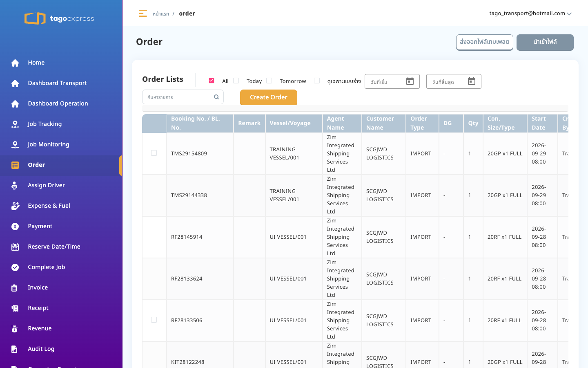The width and height of the screenshot is (588, 368).
Task: Click the Audit Log document icon
Action: (x=14, y=349)
